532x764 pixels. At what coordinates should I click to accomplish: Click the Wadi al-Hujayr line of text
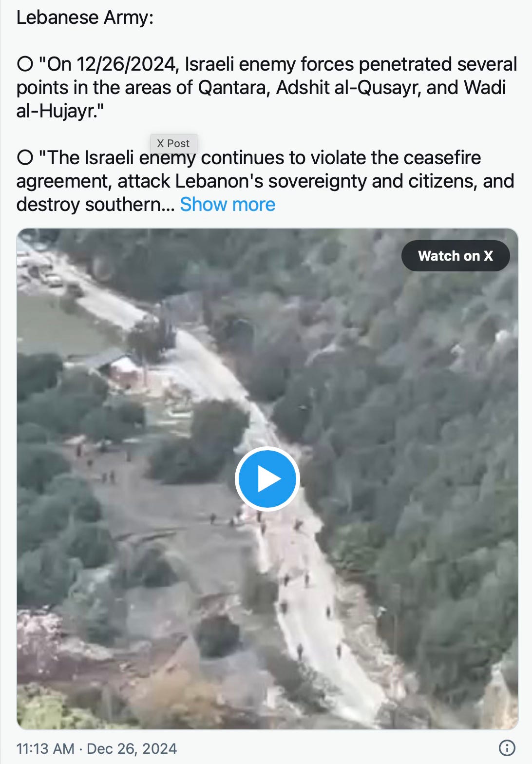click(60, 111)
